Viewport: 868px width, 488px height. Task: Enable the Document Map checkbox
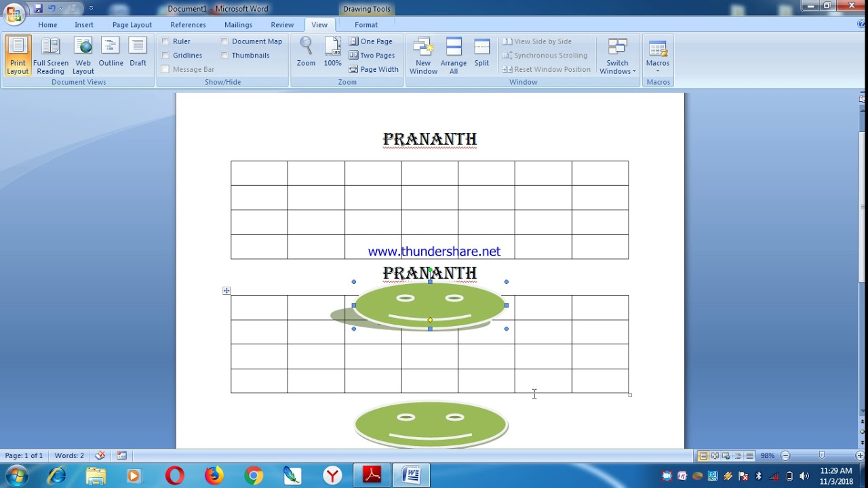(224, 41)
